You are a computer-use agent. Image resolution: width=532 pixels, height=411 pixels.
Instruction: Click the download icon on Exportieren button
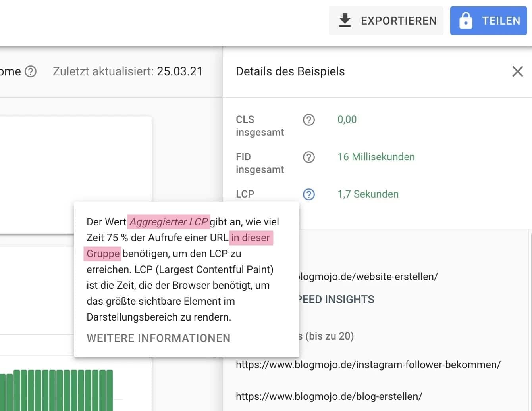click(x=345, y=20)
